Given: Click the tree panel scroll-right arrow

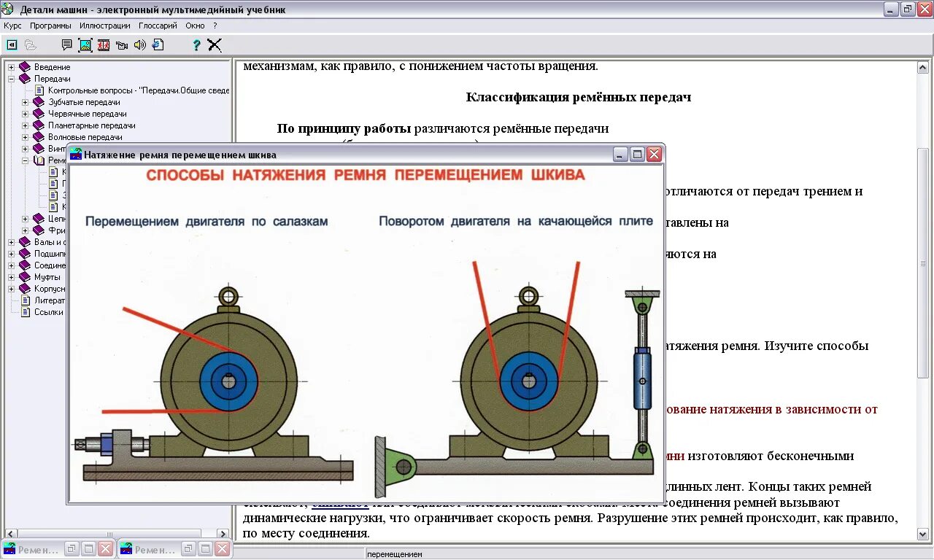Looking at the screenshot, I should (x=223, y=534).
